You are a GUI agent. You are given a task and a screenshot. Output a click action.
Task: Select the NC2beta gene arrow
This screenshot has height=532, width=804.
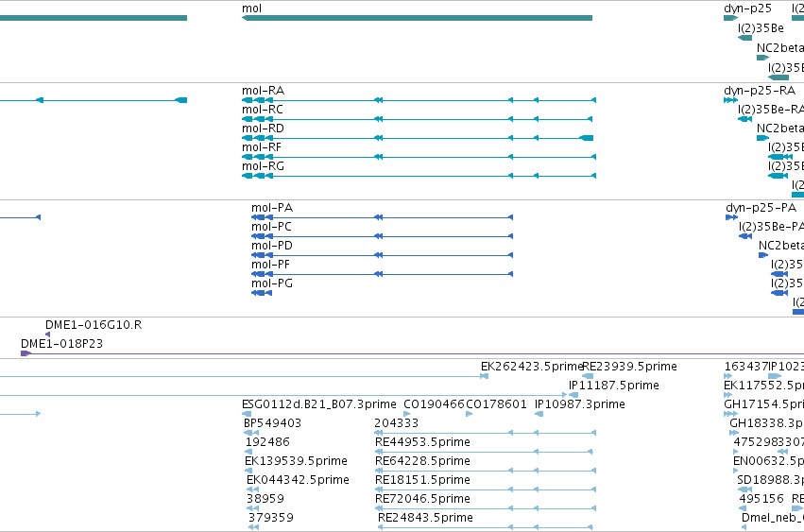click(763, 58)
